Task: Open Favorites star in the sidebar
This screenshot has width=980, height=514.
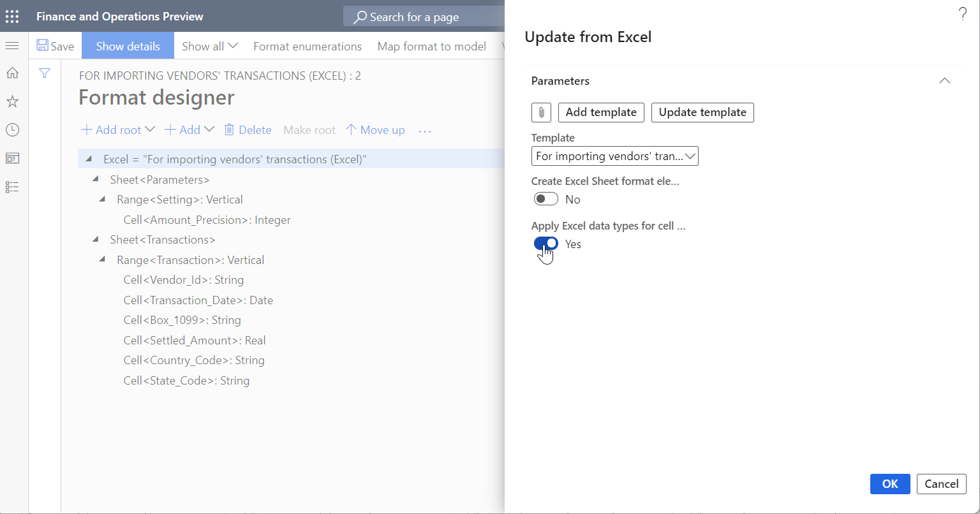Action: (x=12, y=101)
